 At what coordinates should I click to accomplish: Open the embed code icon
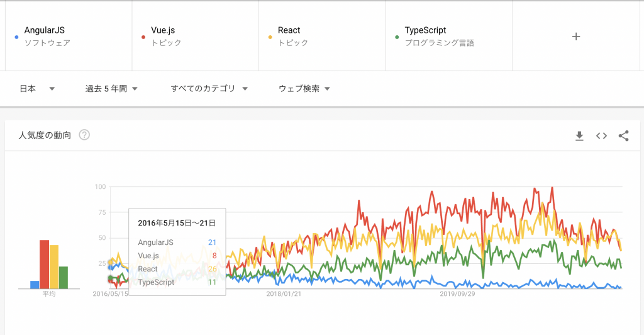(x=601, y=135)
